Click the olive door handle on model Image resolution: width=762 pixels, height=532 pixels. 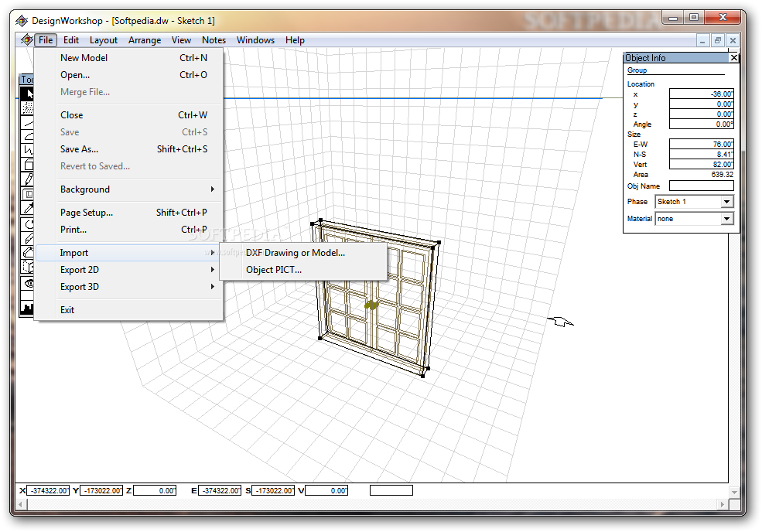pyautogui.click(x=371, y=305)
